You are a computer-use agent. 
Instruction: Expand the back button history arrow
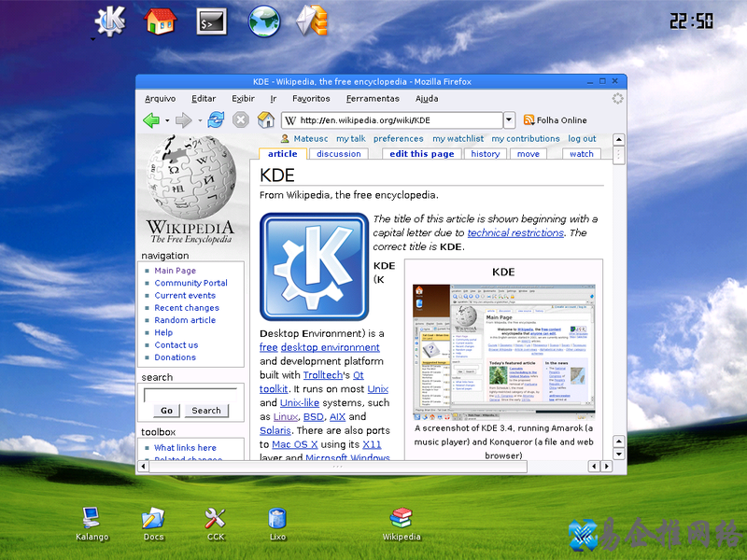point(167,120)
